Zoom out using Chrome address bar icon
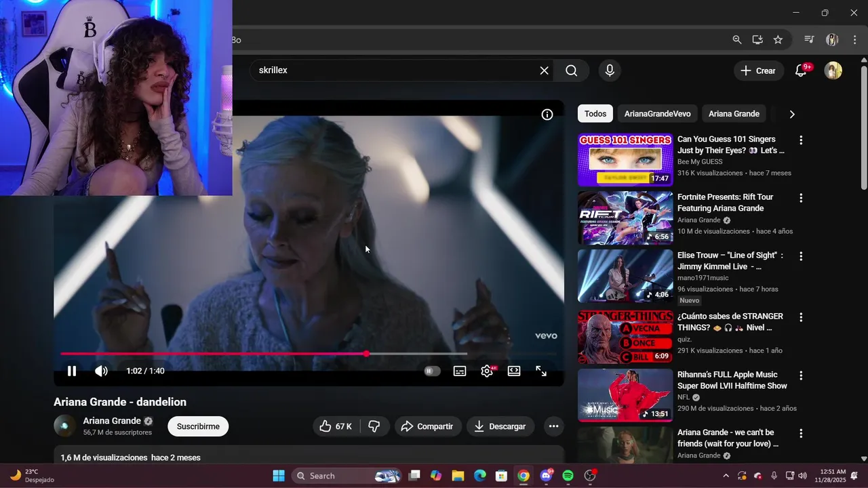The height and width of the screenshot is (488, 868). pyautogui.click(x=737, y=40)
